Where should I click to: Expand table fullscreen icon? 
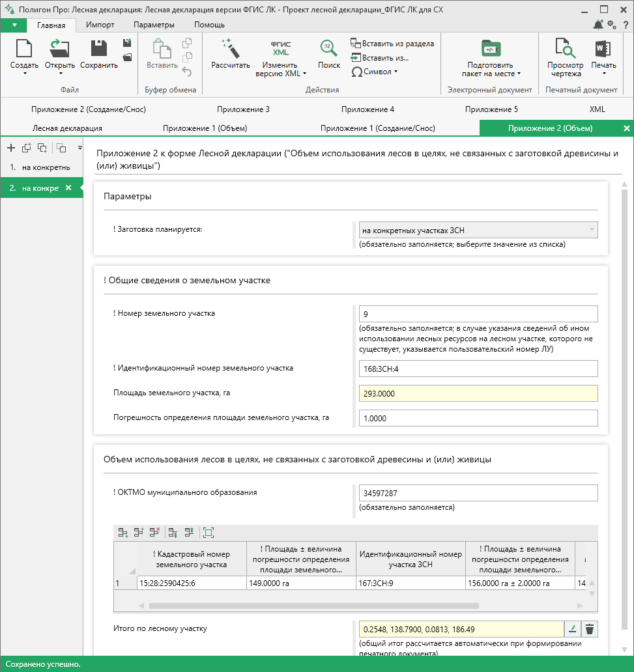pos(209,532)
